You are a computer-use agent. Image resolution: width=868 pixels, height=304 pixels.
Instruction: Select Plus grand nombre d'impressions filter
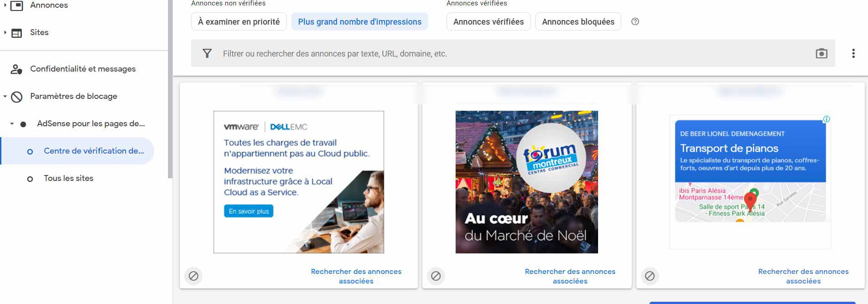360,21
